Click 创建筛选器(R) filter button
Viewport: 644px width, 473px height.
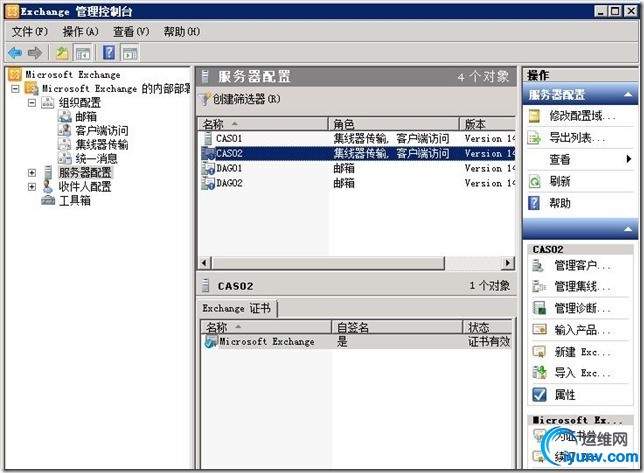240,99
